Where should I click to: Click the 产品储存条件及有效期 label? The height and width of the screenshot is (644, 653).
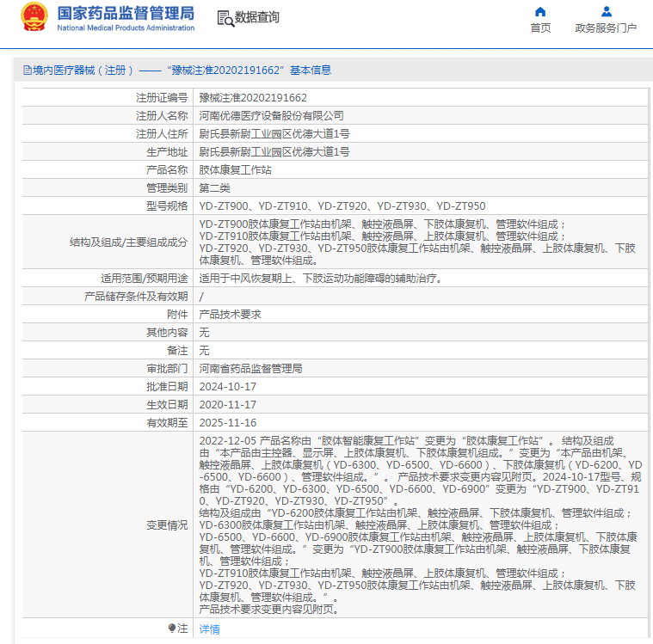coord(136,297)
